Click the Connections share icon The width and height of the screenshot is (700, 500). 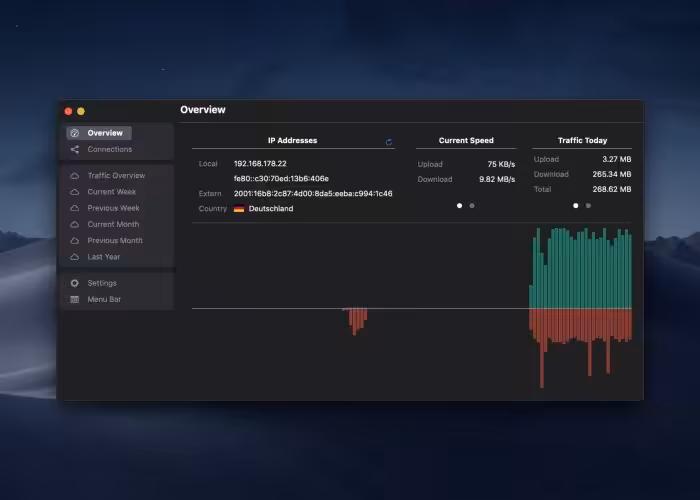click(75, 150)
